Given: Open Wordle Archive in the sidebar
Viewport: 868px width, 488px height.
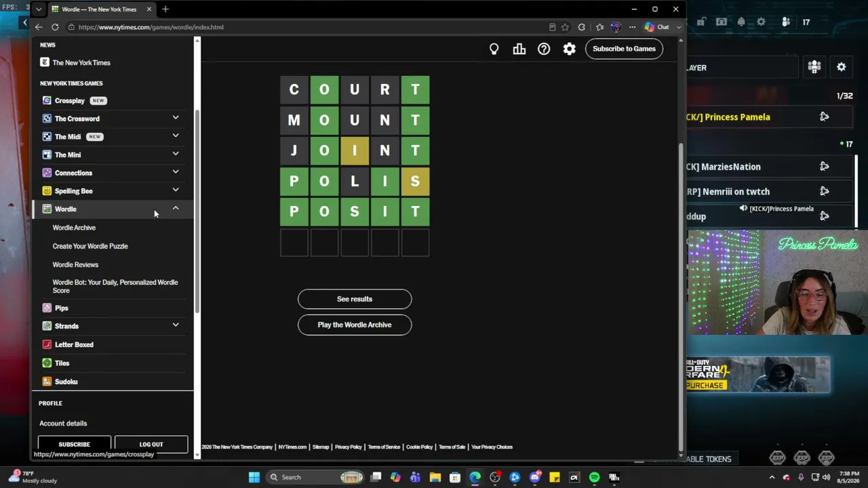Looking at the screenshot, I should pos(74,228).
